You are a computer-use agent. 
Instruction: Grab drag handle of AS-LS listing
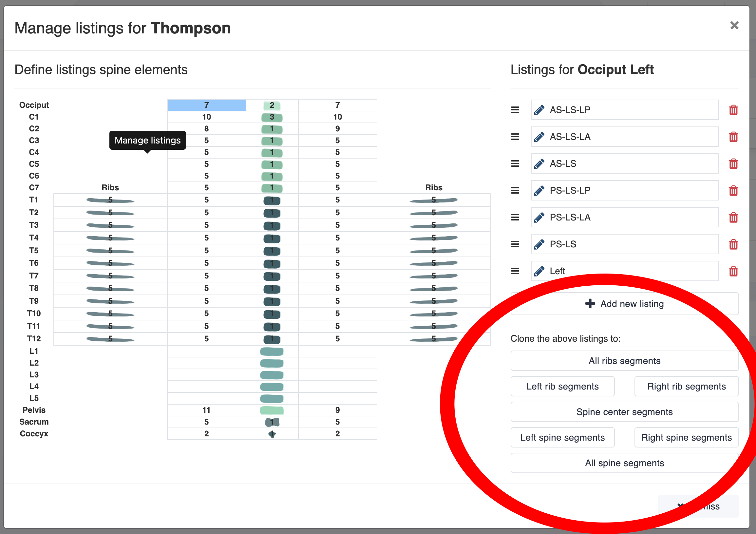(x=515, y=163)
